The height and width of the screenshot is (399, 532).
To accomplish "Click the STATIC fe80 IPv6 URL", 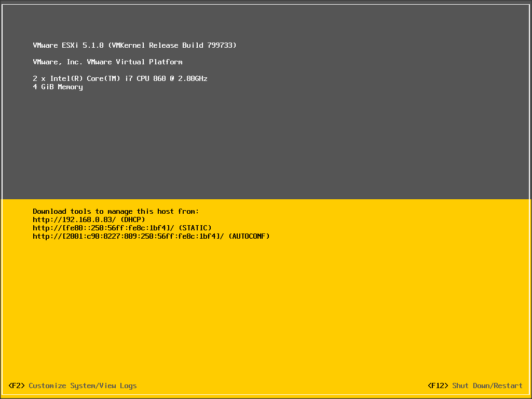I will 103,228.
